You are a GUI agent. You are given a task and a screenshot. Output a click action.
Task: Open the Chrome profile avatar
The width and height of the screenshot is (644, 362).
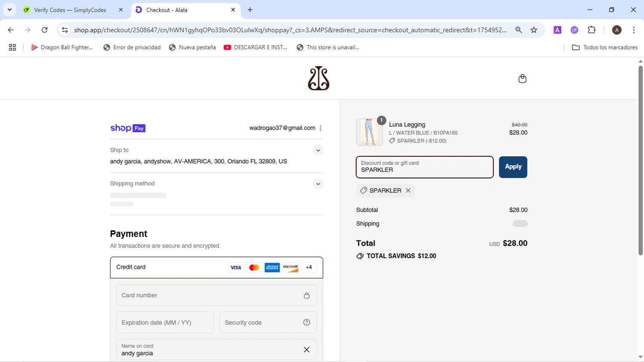[617, 30]
